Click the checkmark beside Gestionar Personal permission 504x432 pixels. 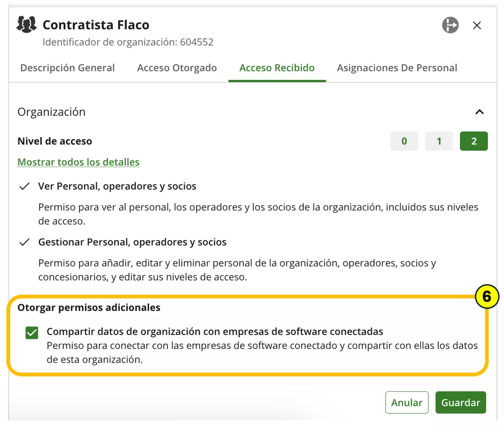(25, 242)
